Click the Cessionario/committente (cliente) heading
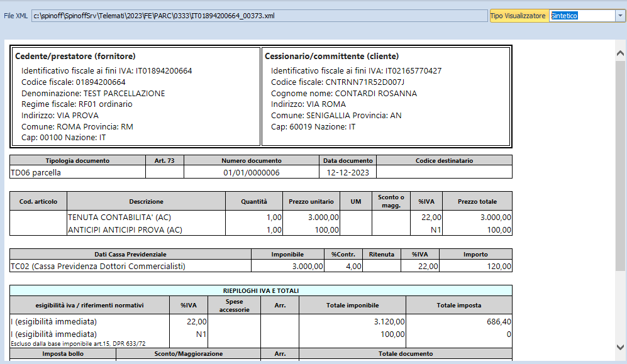Image resolution: width=627 pixels, height=364 pixels. tap(331, 56)
